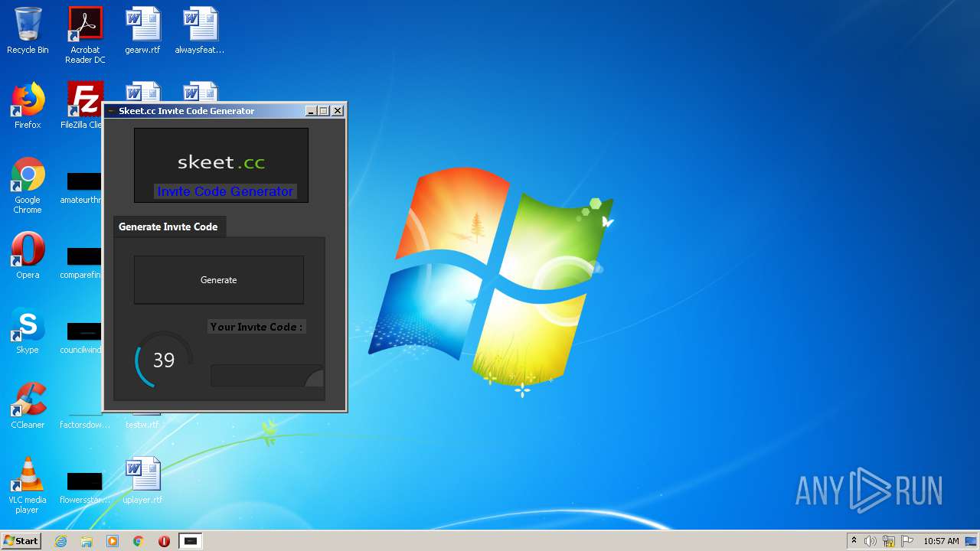
Task: Launch Google Chrome from the desktop
Action: pos(28,185)
